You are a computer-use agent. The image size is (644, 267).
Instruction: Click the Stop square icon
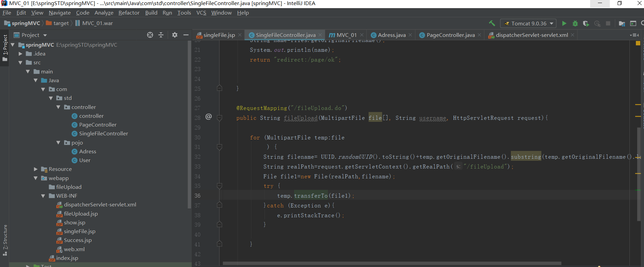[x=608, y=23]
